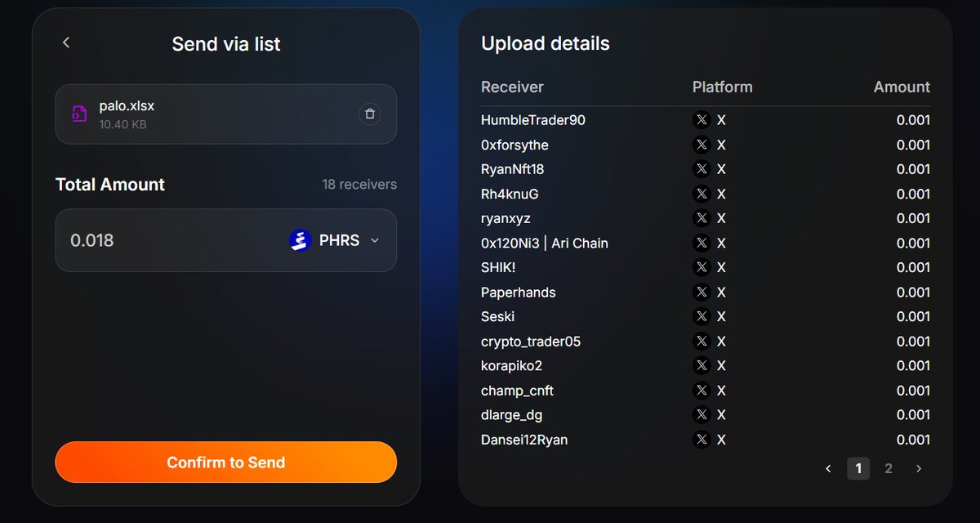This screenshot has height=523, width=980.
Task: Select receiver korapiko2
Action: [x=511, y=365]
